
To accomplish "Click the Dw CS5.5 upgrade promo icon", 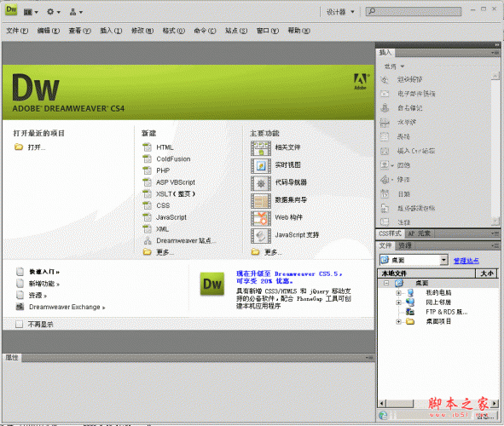I will [x=212, y=284].
